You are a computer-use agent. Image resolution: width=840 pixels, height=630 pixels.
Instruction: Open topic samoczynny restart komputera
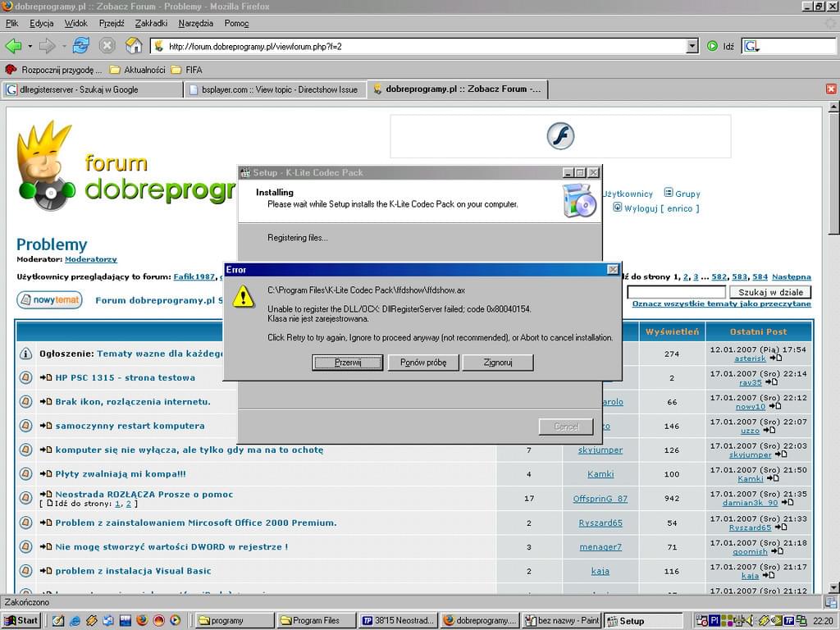[x=130, y=426]
